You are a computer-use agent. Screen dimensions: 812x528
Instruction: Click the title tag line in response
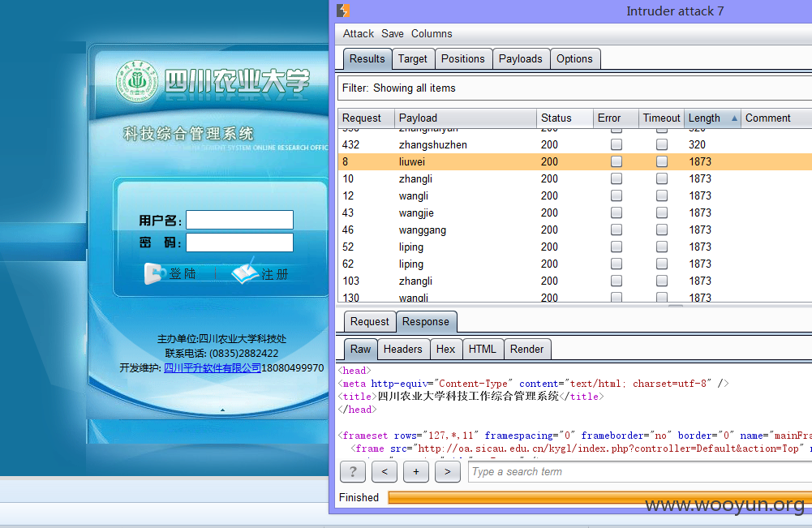tap(470, 397)
